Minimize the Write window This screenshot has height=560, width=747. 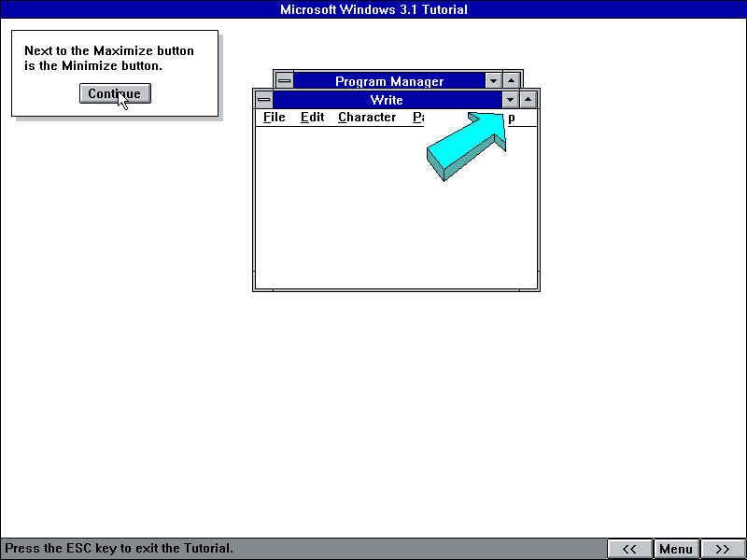(510, 100)
